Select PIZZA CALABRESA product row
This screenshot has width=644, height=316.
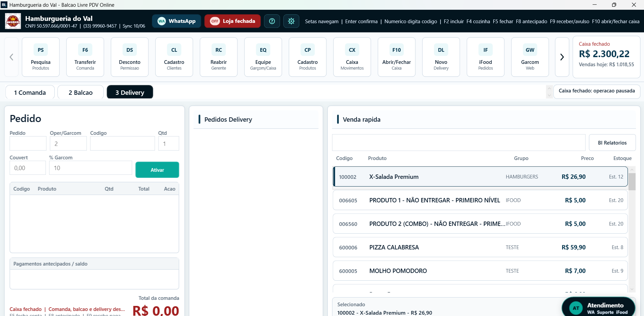(x=480, y=247)
